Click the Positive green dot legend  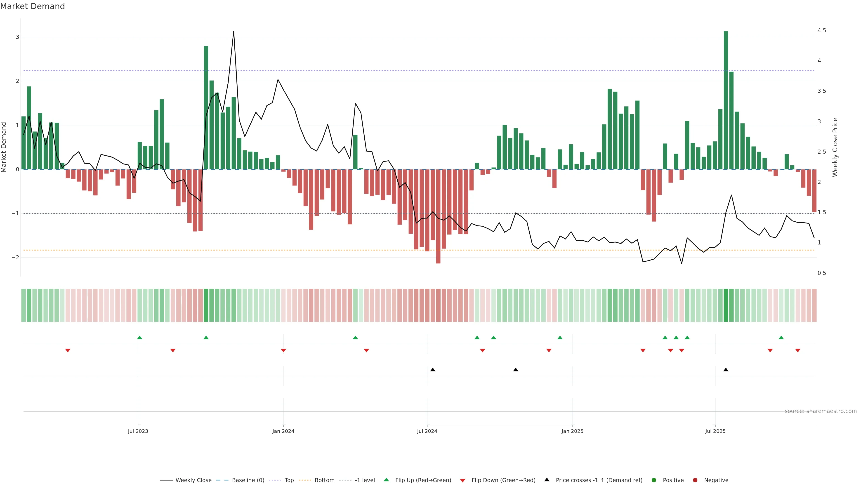(654, 480)
